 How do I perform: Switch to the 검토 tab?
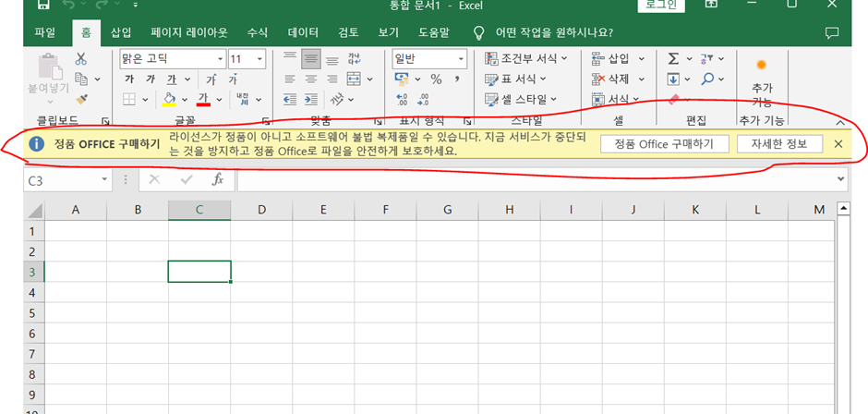pyautogui.click(x=348, y=32)
